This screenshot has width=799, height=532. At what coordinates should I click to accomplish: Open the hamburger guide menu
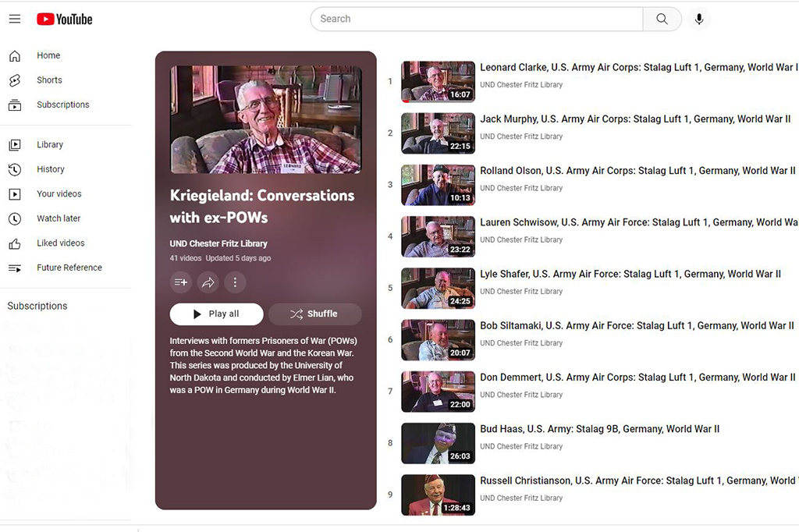pyautogui.click(x=15, y=19)
